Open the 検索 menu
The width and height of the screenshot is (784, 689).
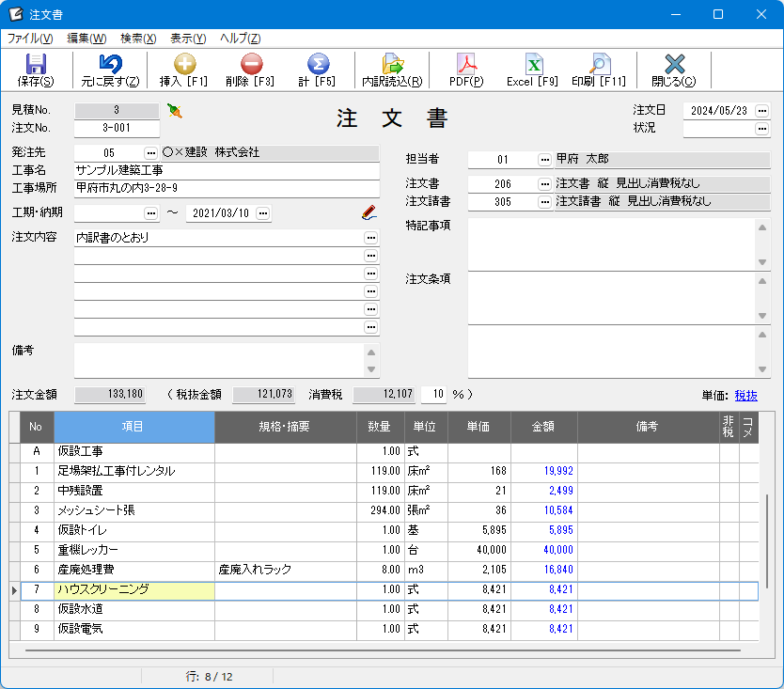tap(138, 39)
